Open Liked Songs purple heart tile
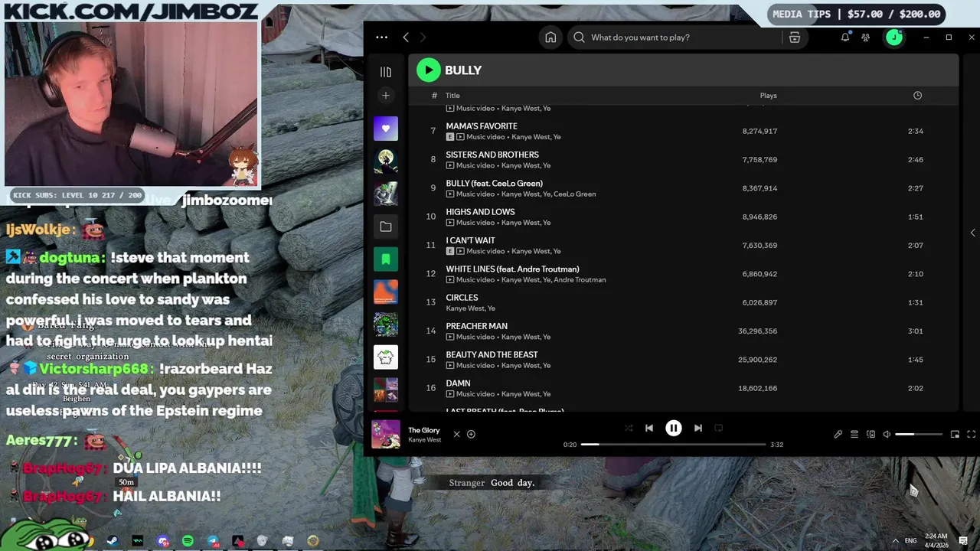This screenshot has width=980, height=551. click(386, 129)
